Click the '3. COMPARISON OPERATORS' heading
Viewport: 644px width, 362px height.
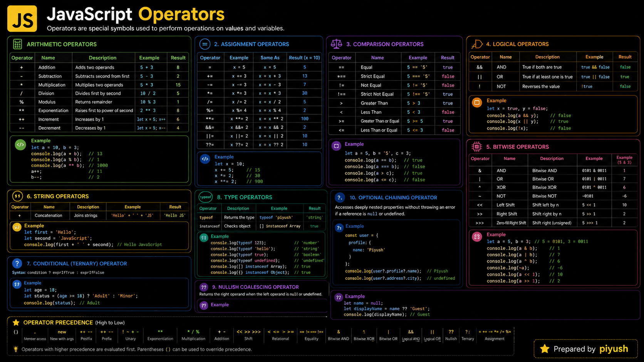tap(385, 44)
